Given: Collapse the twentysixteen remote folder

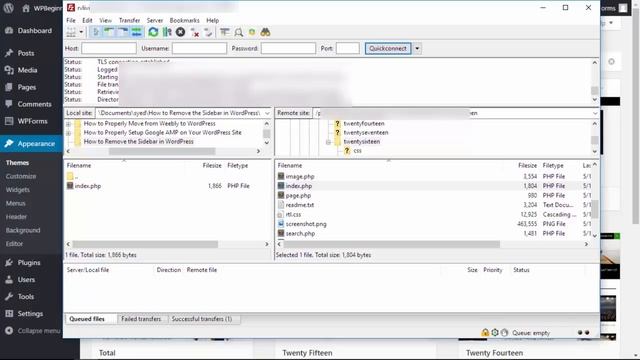Looking at the screenshot, I should coord(328,142).
